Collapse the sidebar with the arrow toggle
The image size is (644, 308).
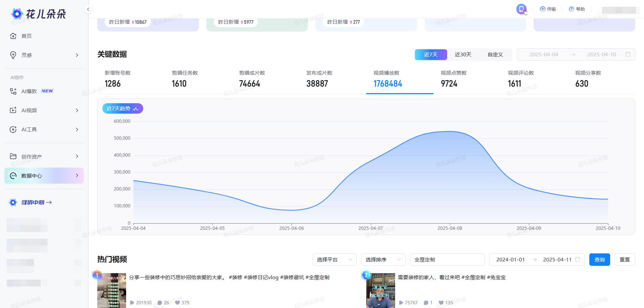pyautogui.click(x=88, y=9)
